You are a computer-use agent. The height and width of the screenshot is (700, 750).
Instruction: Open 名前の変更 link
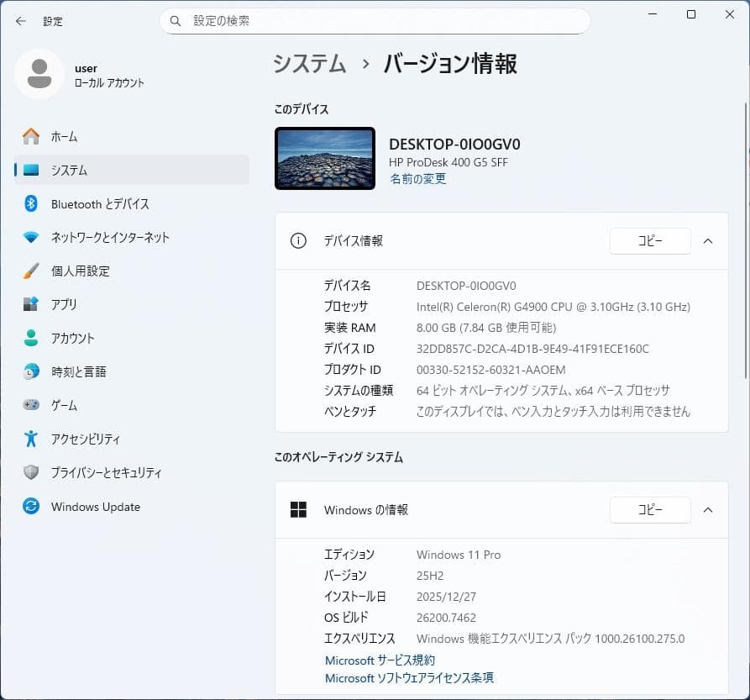click(417, 178)
